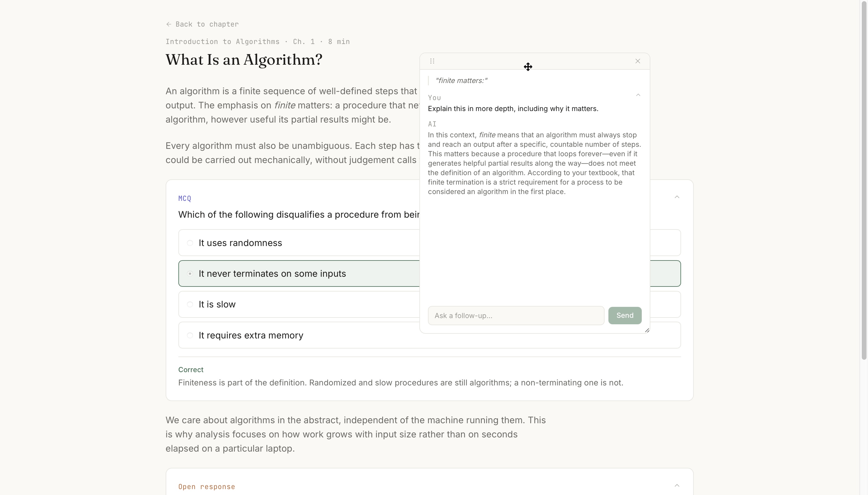This screenshot has height=495, width=868.
Task: Choose the It is slow radio option
Action: click(x=190, y=304)
